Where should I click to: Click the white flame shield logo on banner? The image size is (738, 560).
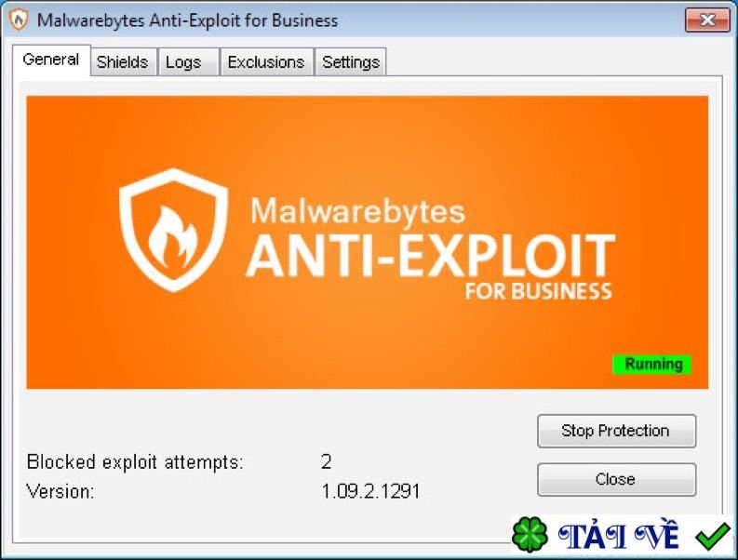tap(173, 230)
